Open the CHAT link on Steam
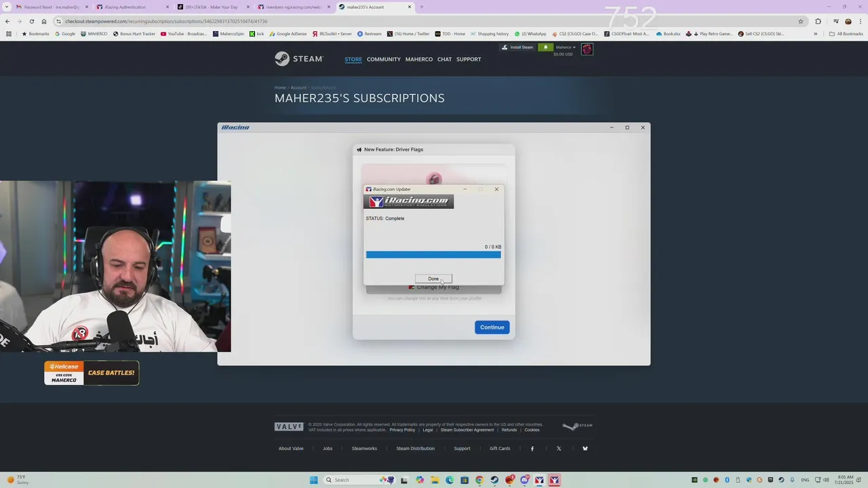Screen dimensions: 868x488 [444, 60]
